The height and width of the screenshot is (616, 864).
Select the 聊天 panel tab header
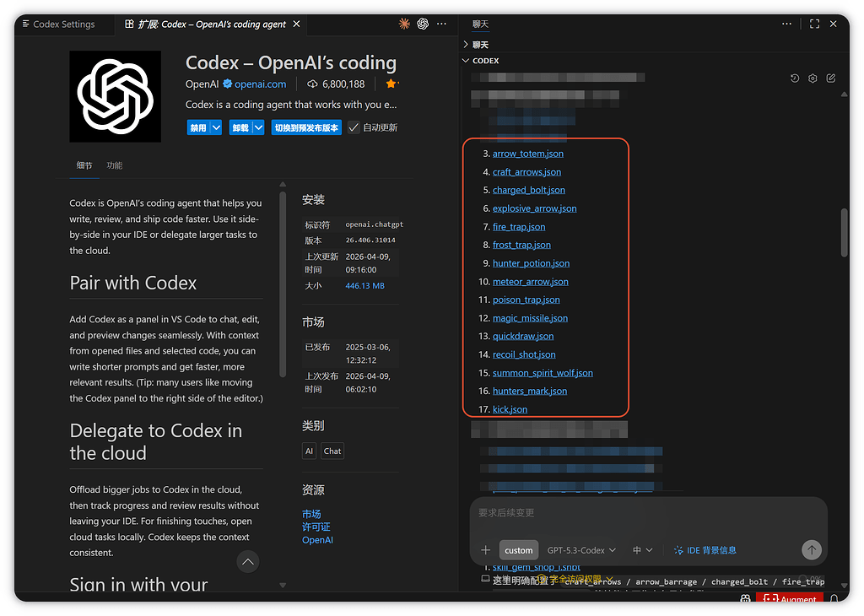[x=480, y=24]
